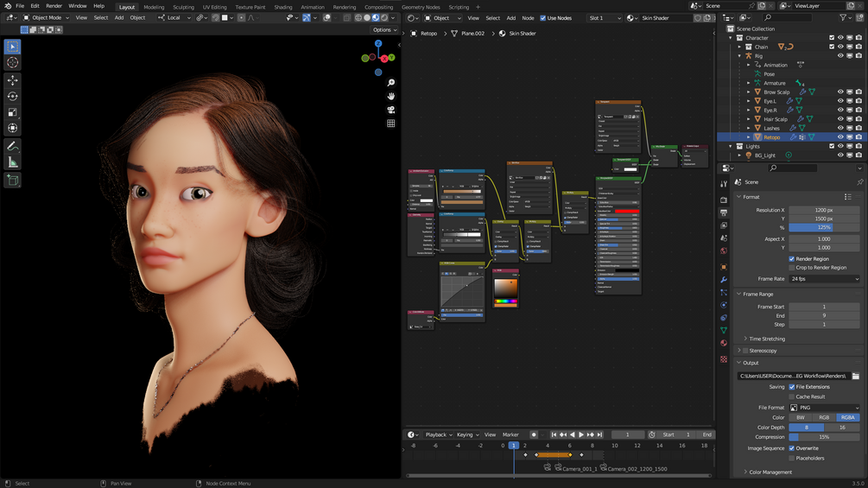Select the 3D Cursor tool
The image size is (868, 488).
coord(12,62)
